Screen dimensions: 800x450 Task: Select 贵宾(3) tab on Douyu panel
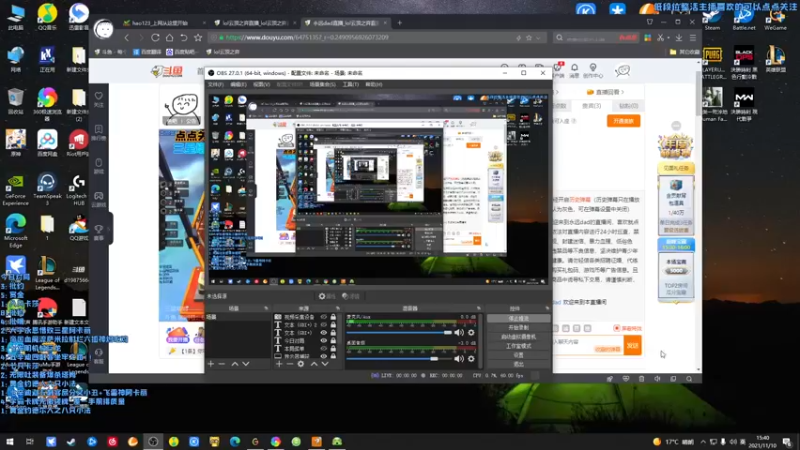[592, 106]
